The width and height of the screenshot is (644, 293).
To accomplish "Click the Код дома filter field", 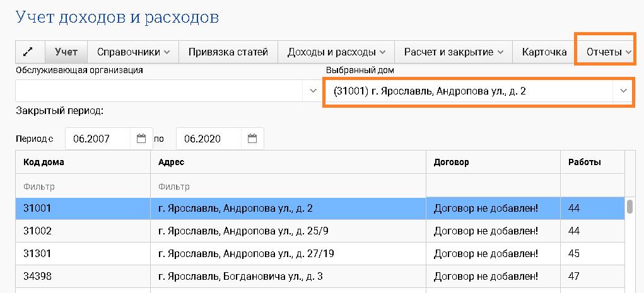I will point(82,187).
